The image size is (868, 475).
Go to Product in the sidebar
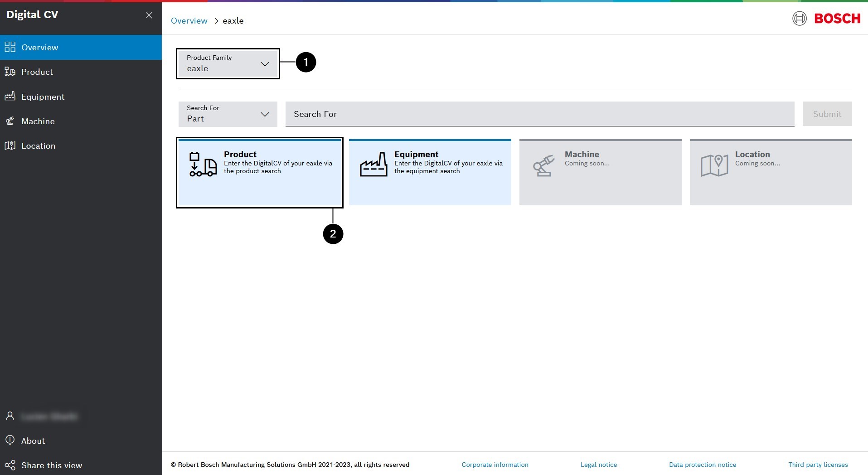[81, 72]
